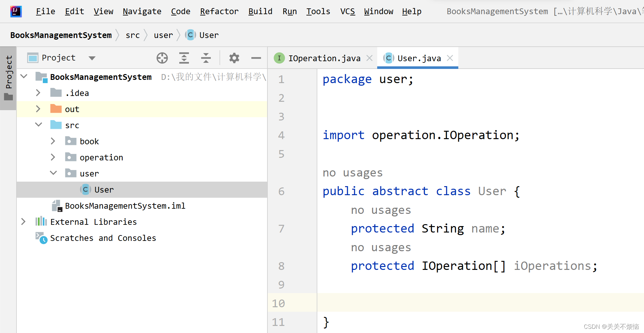Click the User class breadcrumb
Screen dimensions: 644x333
point(202,35)
